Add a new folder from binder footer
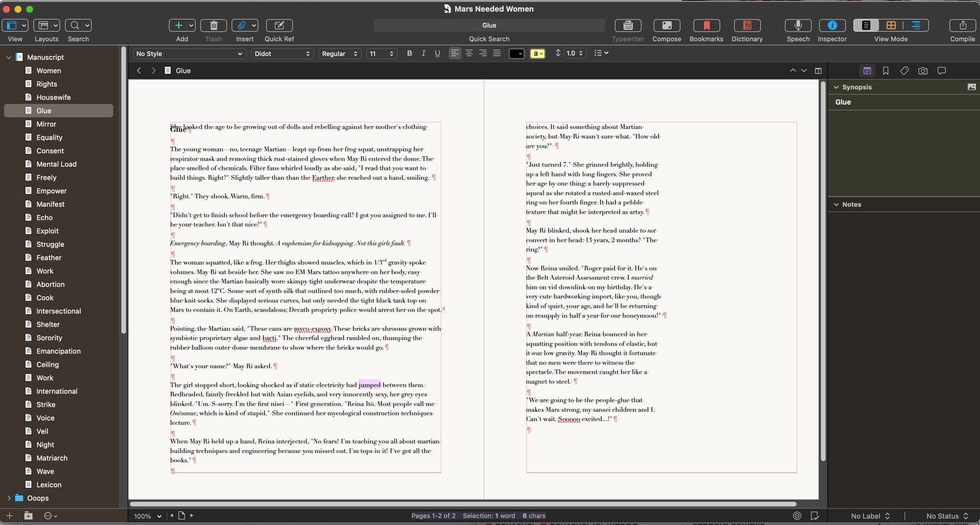The width and height of the screenshot is (980, 525). pos(29,516)
